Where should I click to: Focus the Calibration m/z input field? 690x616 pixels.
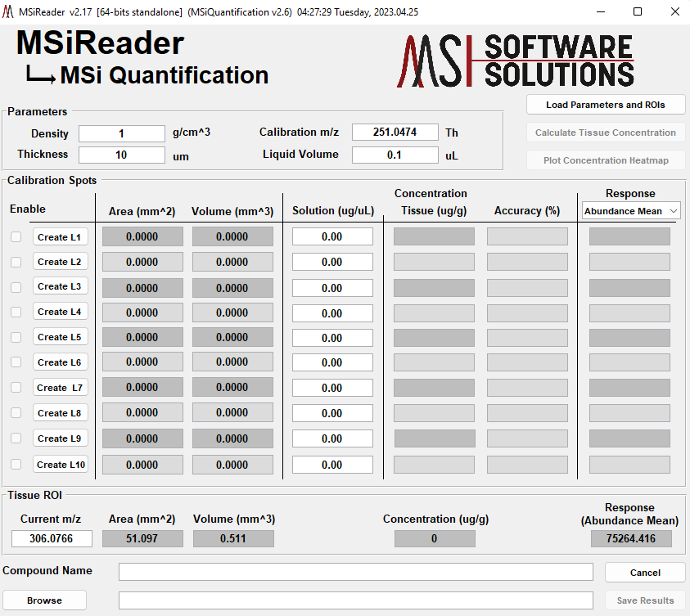click(395, 132)
